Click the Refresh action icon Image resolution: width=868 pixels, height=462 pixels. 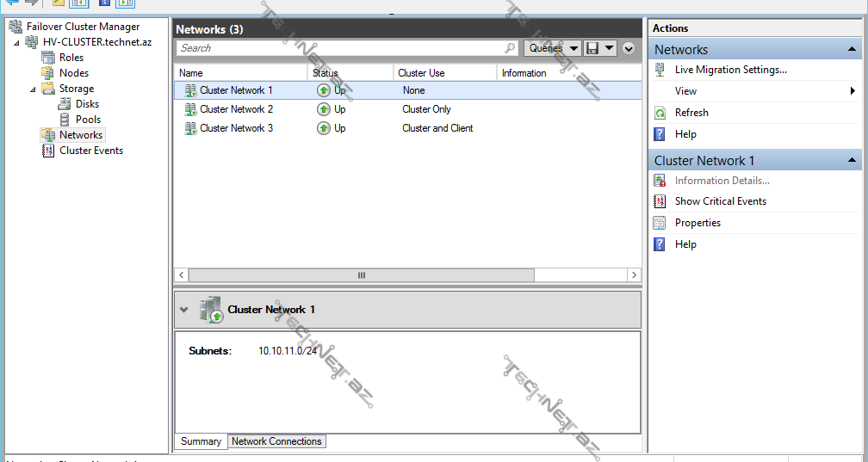660,113
